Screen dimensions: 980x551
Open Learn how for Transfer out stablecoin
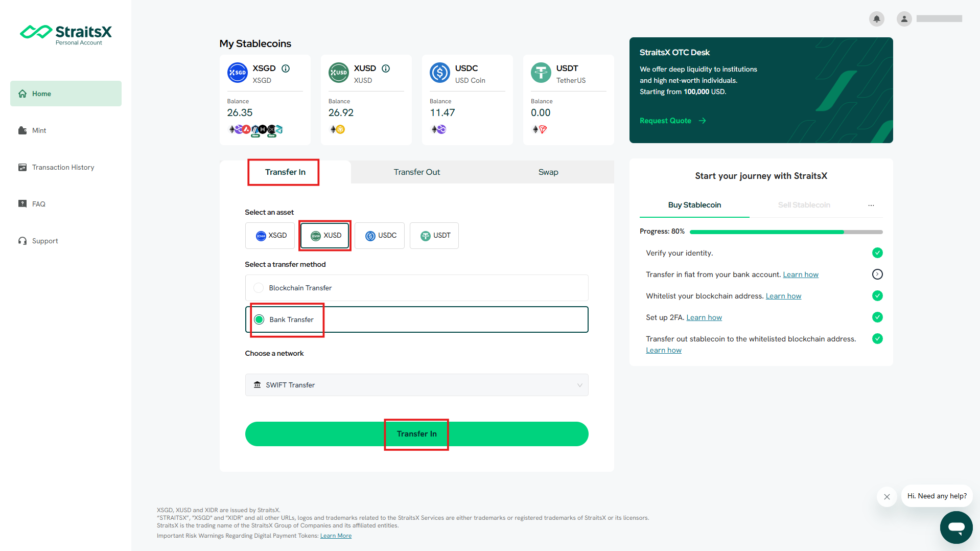click(x=664, y=350)
